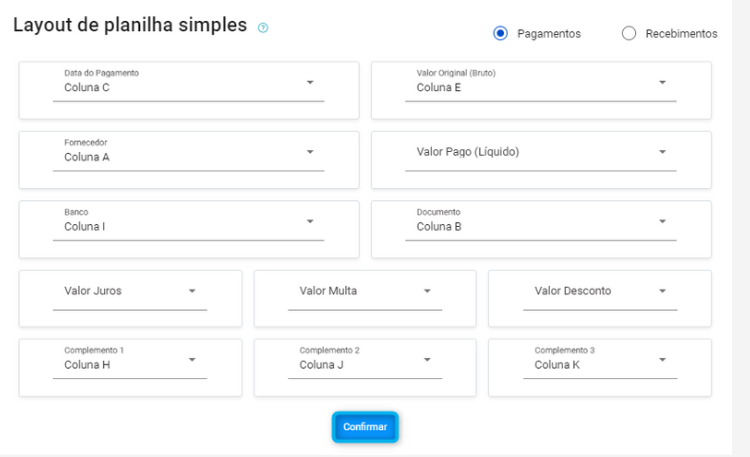The height and width of the screenshot is (457, 750).
Task: Open the Complemento 3 dropdown arrow
Action: pos(662,359)
